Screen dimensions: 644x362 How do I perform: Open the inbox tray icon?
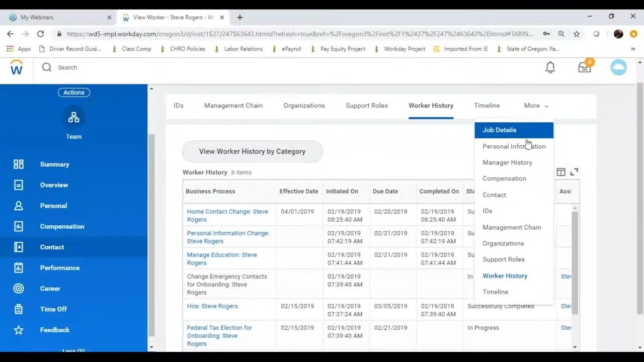tap(585, 66)
